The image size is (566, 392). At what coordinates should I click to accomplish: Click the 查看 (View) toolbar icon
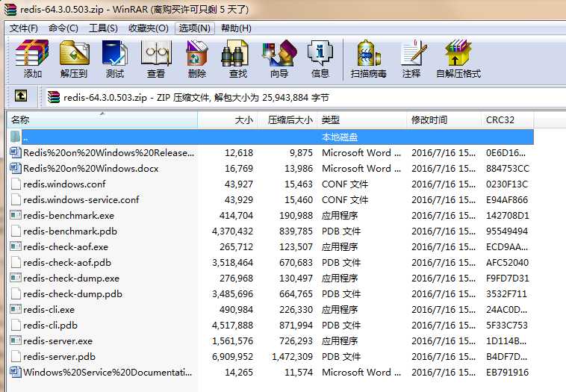click(x=156, y=53)
